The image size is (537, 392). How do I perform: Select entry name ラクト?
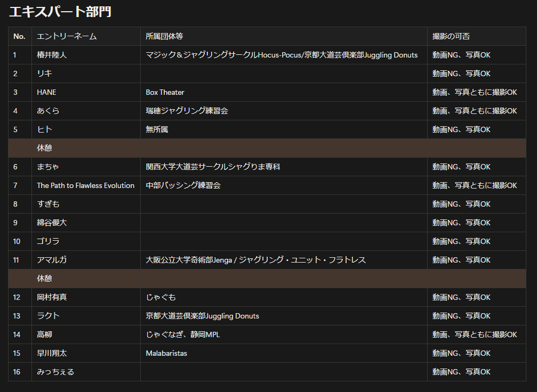pos(49,316)
